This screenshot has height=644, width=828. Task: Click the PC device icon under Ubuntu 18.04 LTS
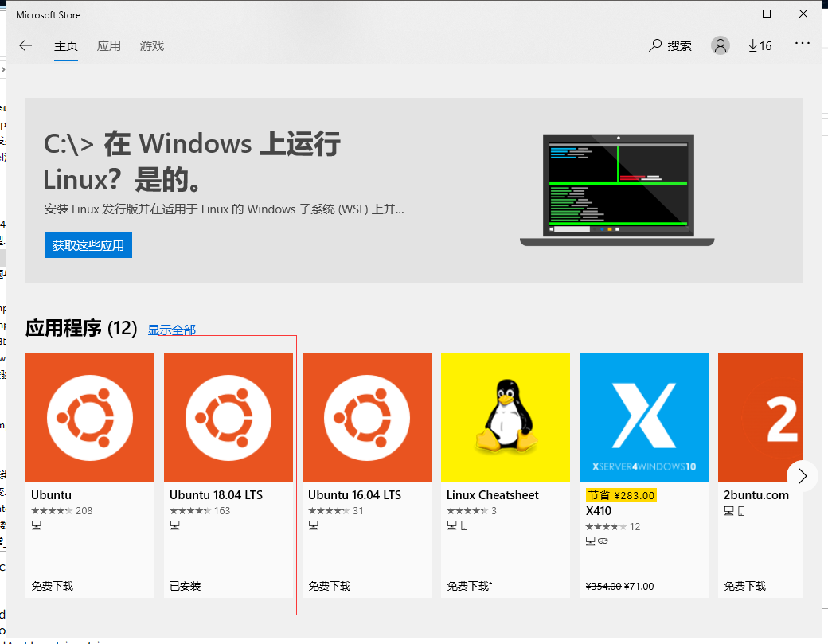[175, 525]
